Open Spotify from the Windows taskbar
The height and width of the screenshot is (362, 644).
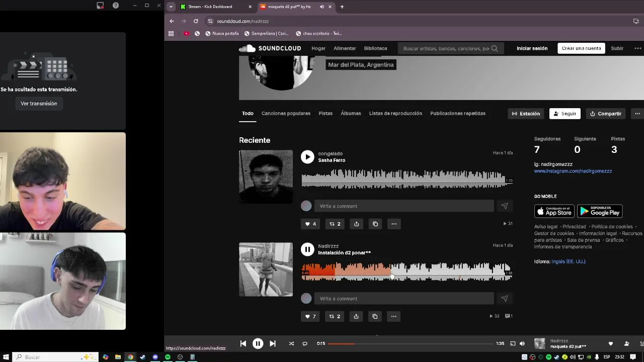point(168,357)
